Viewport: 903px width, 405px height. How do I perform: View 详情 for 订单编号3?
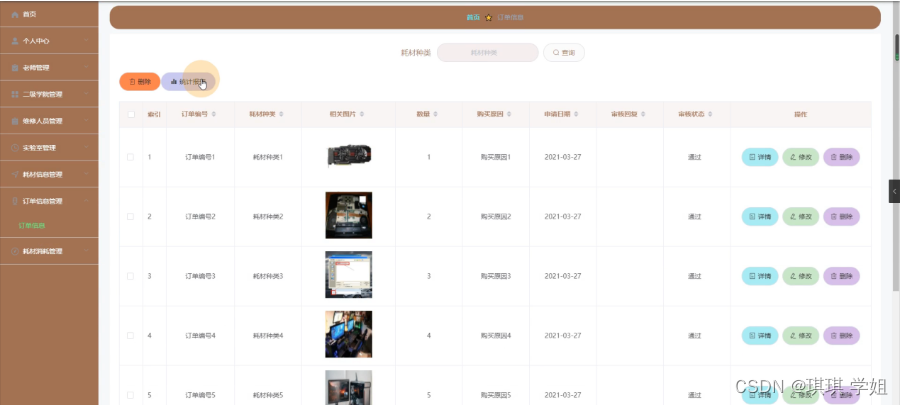point(760,276)
